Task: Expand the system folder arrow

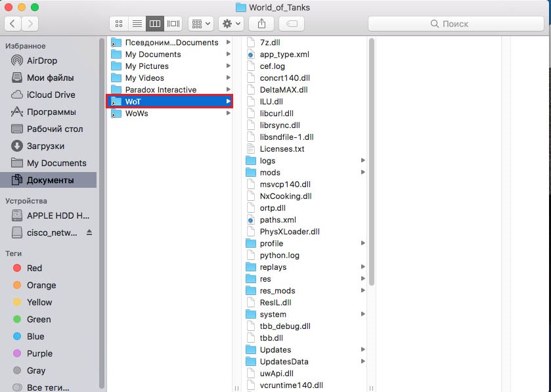Action: (x=363, y=314)
